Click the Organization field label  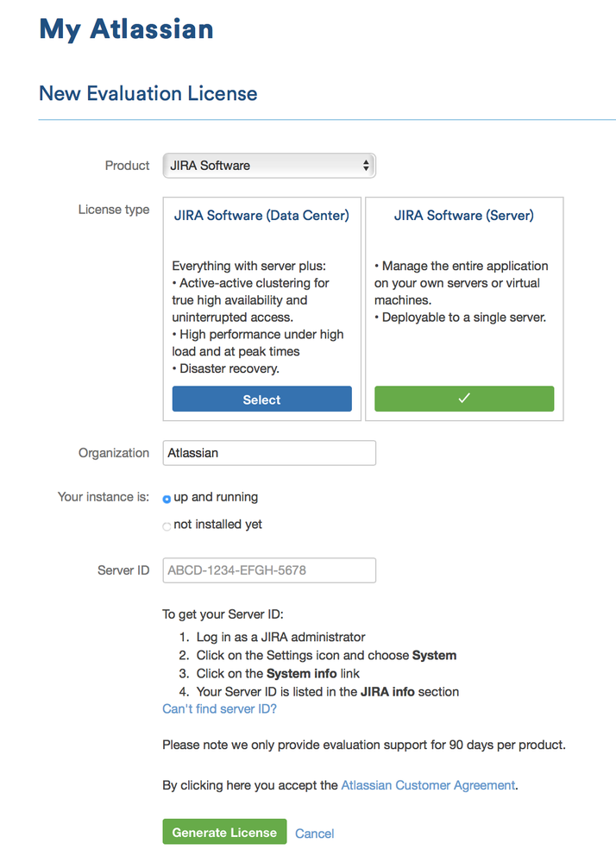[x=114, y=453]
